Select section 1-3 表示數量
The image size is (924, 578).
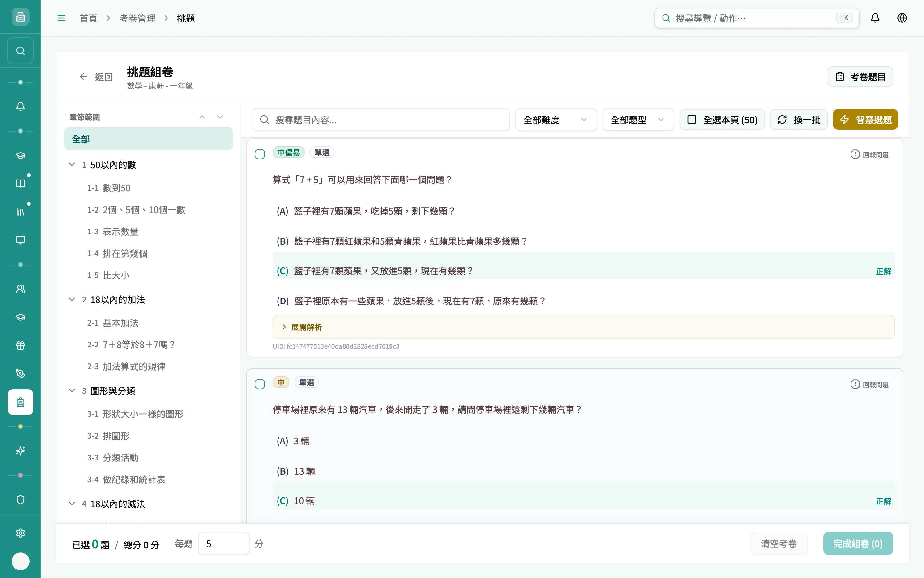(113, 231)
